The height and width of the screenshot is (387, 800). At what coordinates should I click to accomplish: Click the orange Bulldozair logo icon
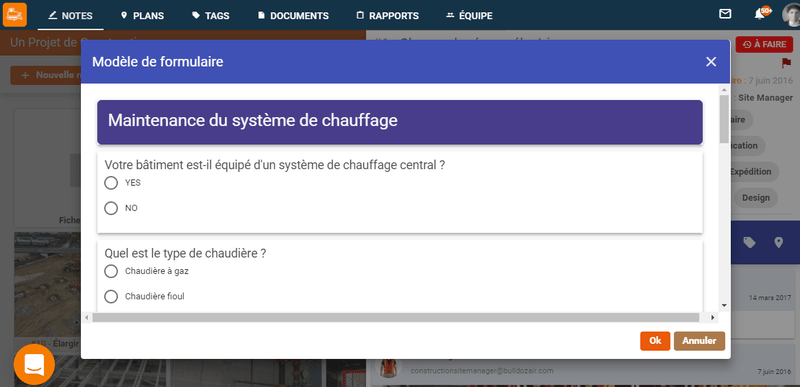tap(15, 15)
